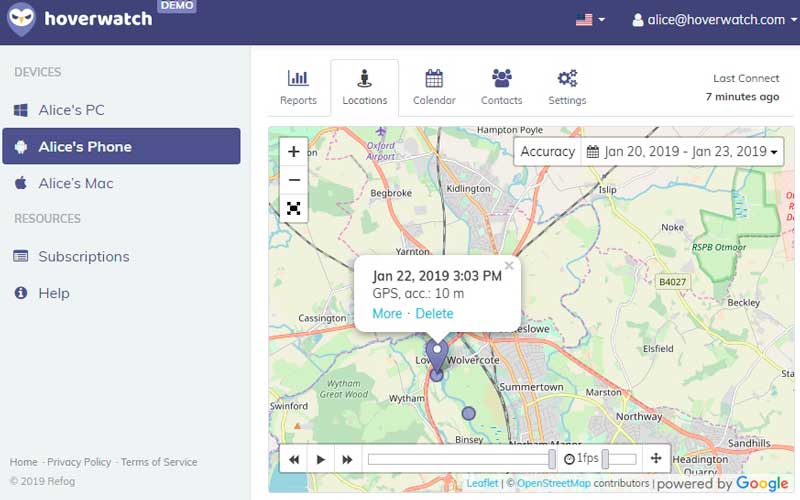800x500 pixels.
Task: Open the language flag dropdown
Action: 590,20
